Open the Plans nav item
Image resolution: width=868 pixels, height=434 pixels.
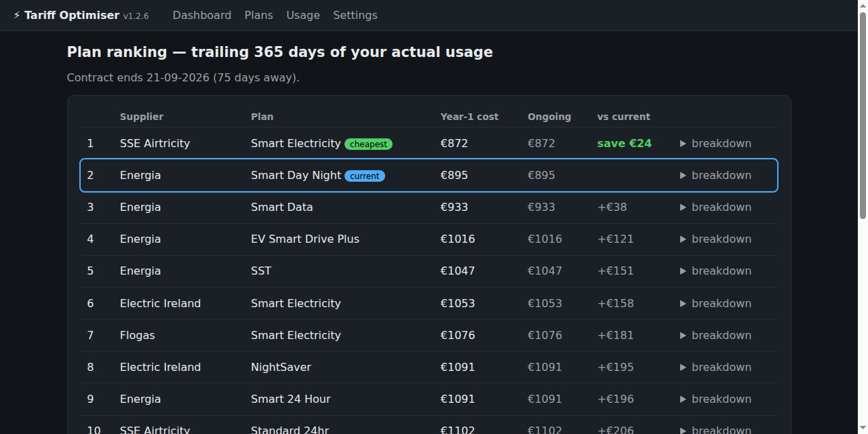pyautogui.click(x=259, y=15)
